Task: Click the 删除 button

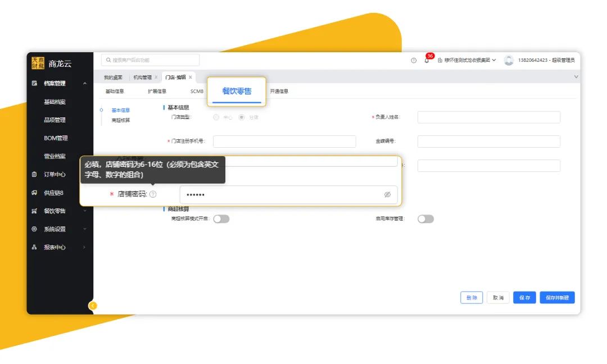Action: (472, 298)
